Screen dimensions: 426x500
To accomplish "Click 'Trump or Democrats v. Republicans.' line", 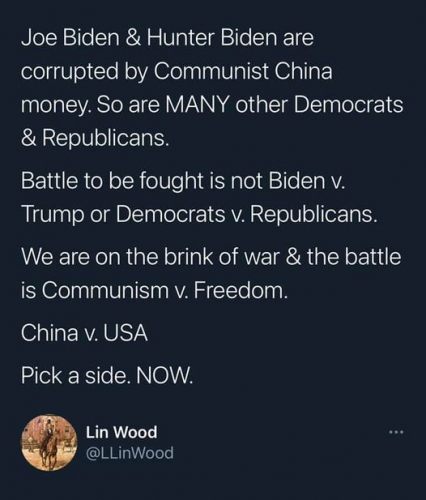I will (200, 214).
